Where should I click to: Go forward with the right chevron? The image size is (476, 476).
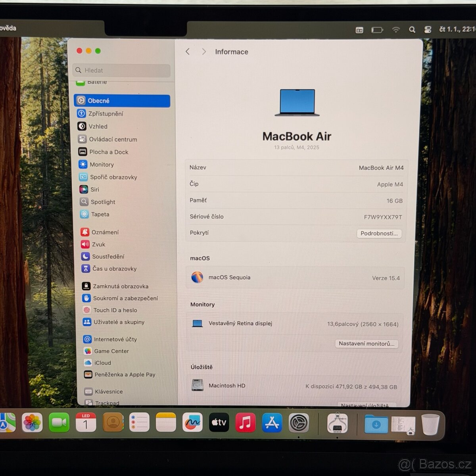click(x=204, y=52)
